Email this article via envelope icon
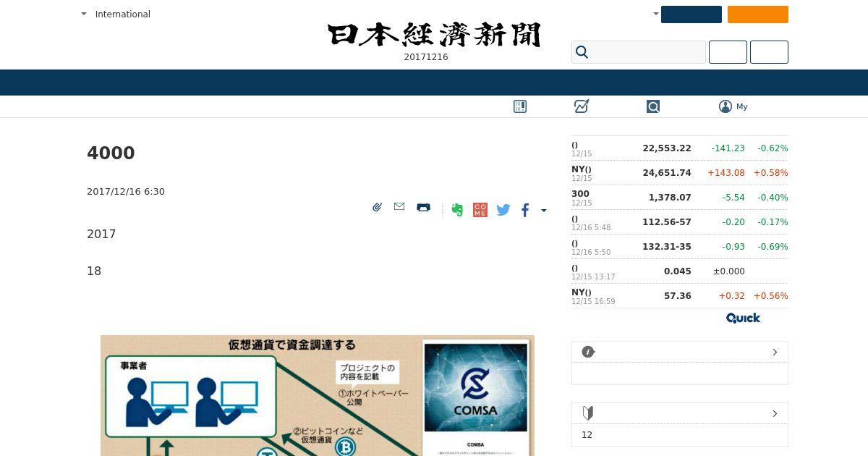The height and width of the screenshot is (456, 868). (399, 206)
